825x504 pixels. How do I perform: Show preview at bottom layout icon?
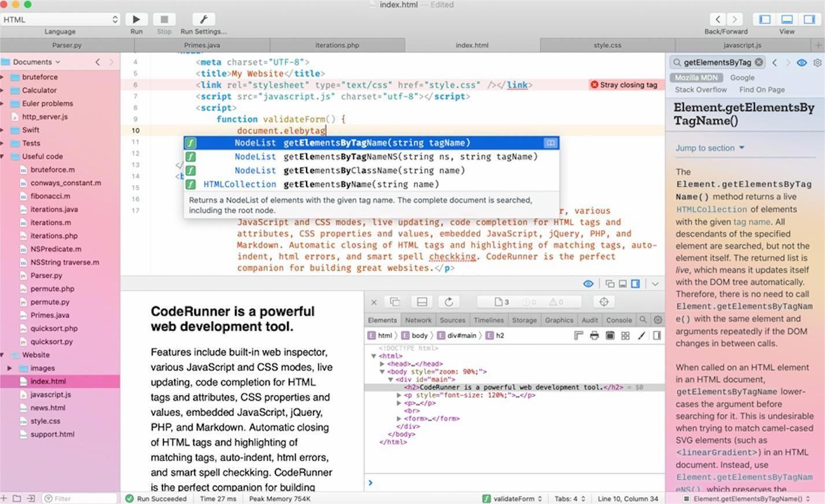point(623,284)
